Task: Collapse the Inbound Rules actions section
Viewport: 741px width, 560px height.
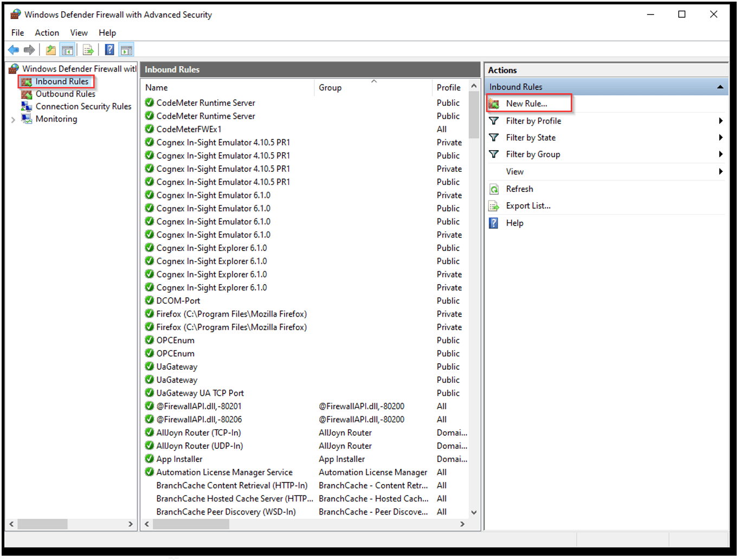Action: 720,87
